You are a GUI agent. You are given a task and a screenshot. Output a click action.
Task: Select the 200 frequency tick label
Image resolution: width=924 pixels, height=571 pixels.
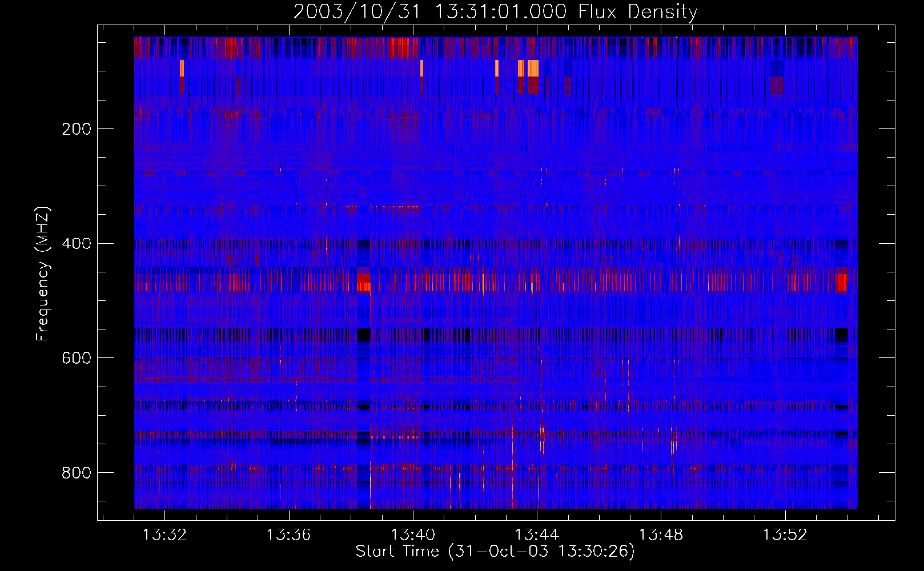[x=77, y=129]
